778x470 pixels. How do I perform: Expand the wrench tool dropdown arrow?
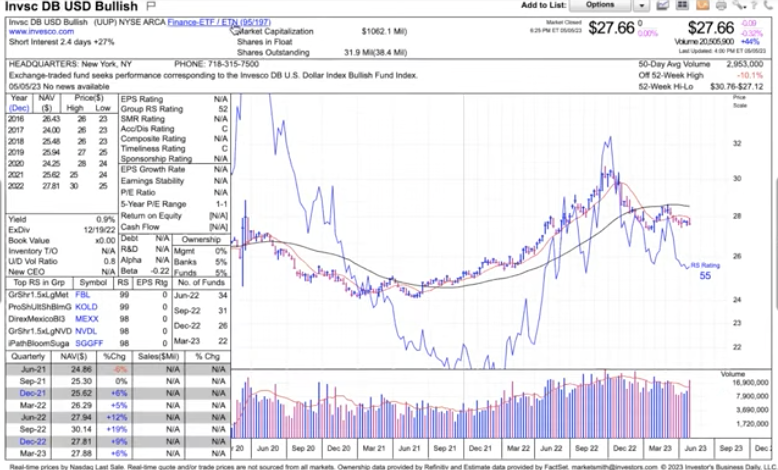point(746,5)
